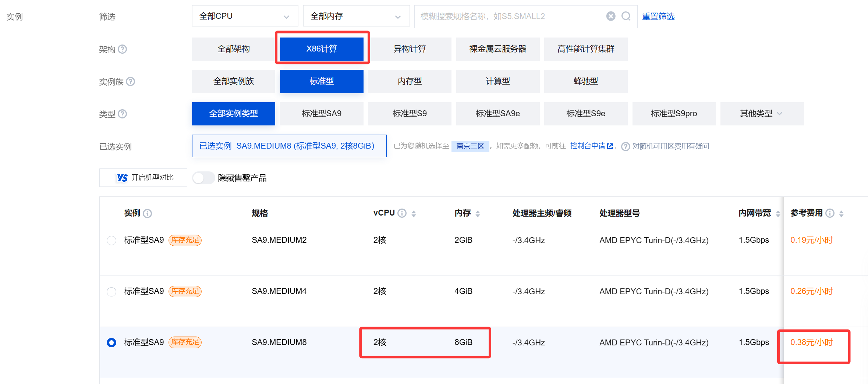Select the 裸金属云服务器 tab
This screenshot has height=384, width=868.
pyautogui.click(x=498, y=49)
